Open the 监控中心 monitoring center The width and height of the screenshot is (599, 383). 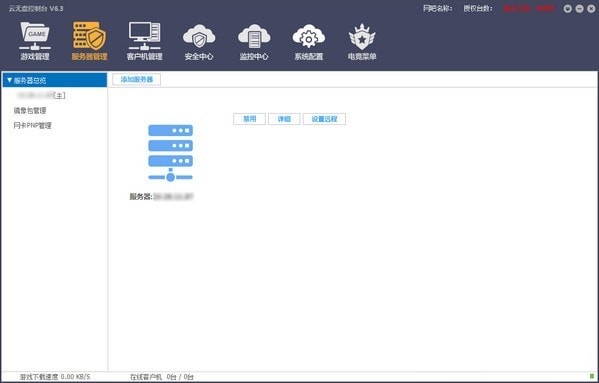(x=254, y=42)
